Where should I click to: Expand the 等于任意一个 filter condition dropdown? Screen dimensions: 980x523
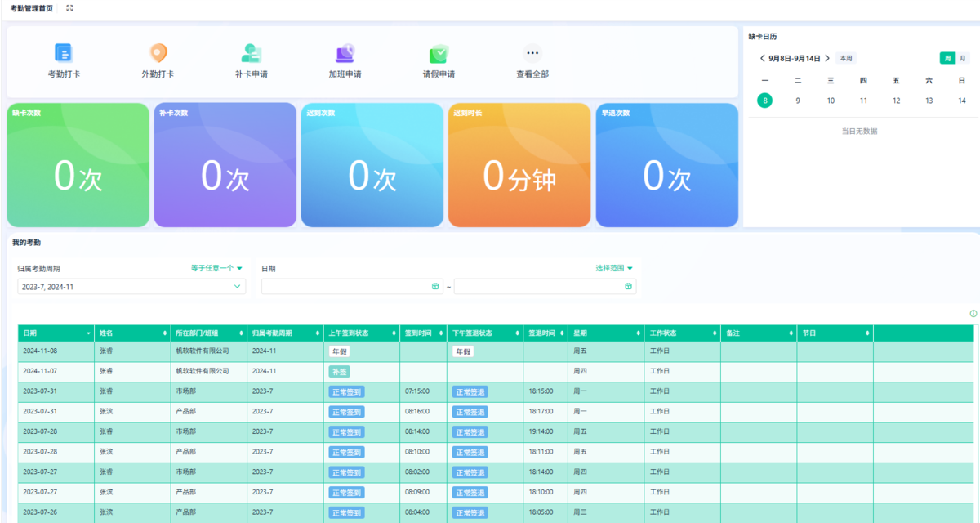(x=216, y=268)
